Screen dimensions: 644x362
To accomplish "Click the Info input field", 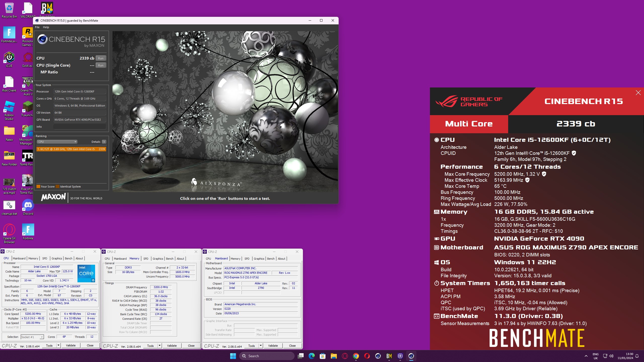I will tap(79, 127).
